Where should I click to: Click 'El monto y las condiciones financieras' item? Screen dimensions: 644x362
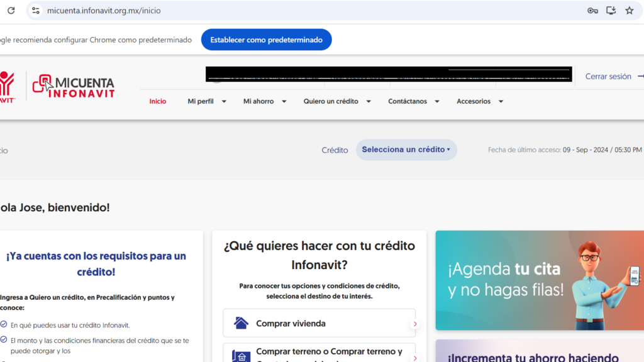tap(100, 346)
